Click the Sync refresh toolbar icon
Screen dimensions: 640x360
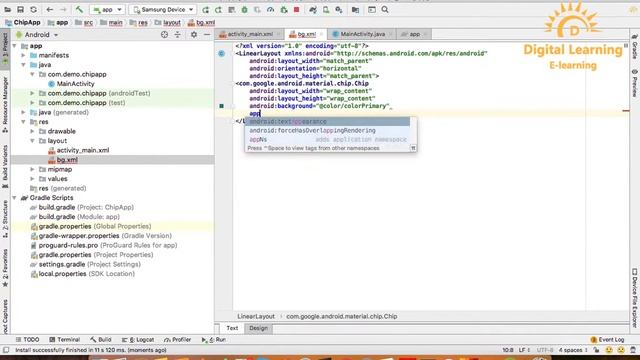[x=33, y=9]
